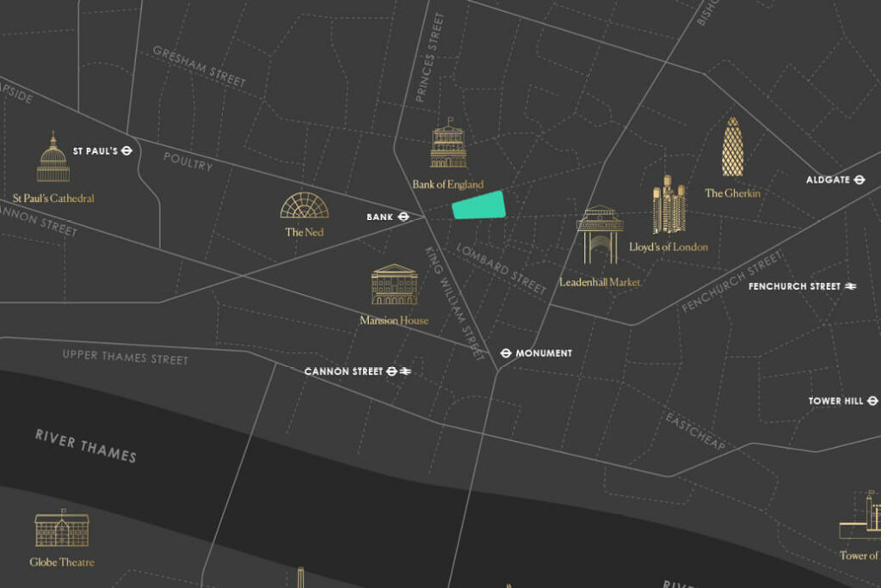Click the St Paul's Cathedral dome icon

pyautogui.click(x=53, y=158)
